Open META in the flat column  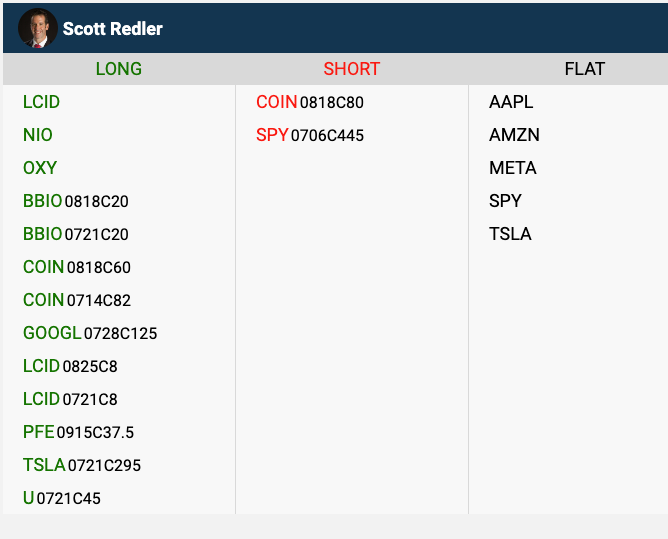(x=513, y=168)
